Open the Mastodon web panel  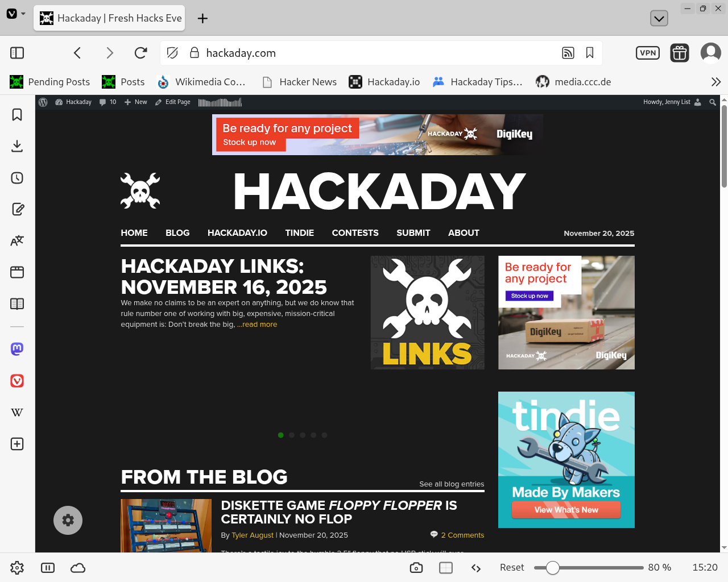[17, 349]
